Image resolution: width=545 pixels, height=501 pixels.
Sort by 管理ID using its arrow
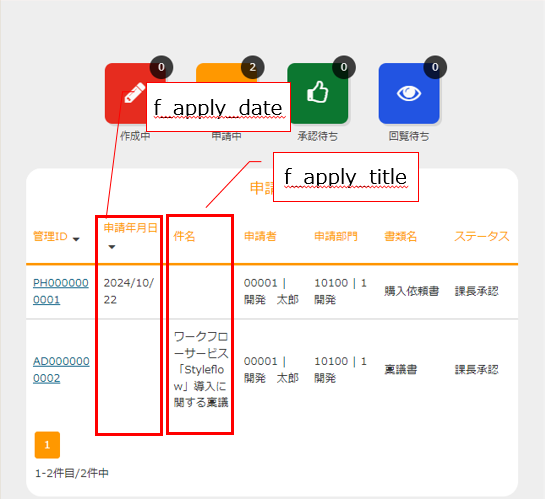[76, 239]
